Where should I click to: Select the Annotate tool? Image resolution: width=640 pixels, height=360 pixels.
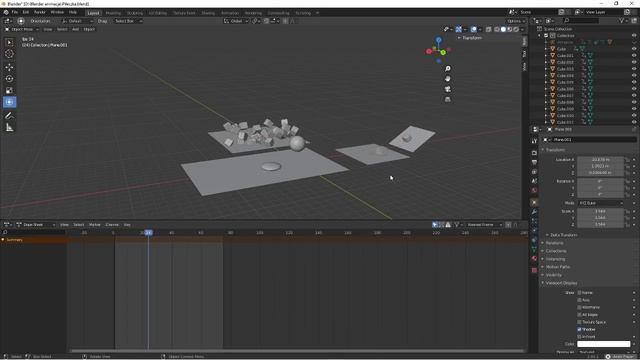pos(9,116)
